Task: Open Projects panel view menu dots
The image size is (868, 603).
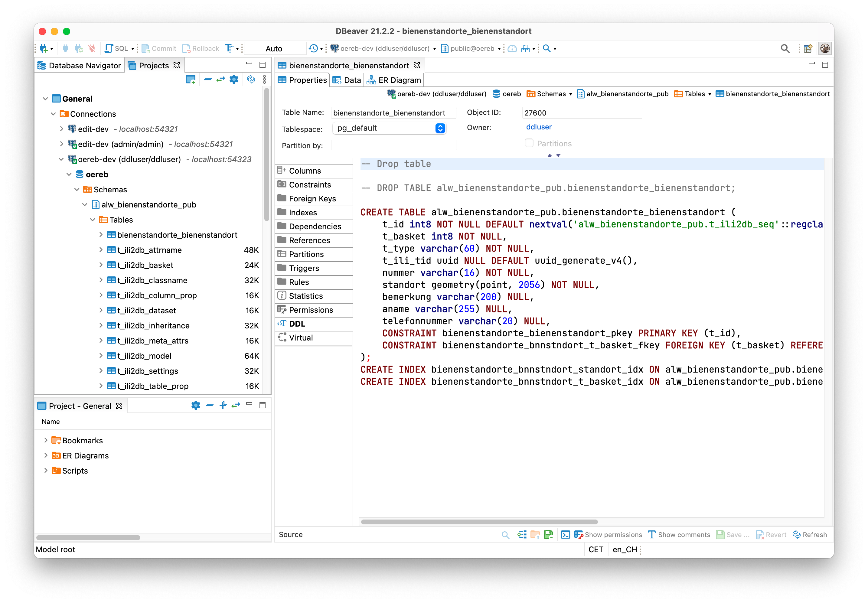Action: tap(265, 79)
